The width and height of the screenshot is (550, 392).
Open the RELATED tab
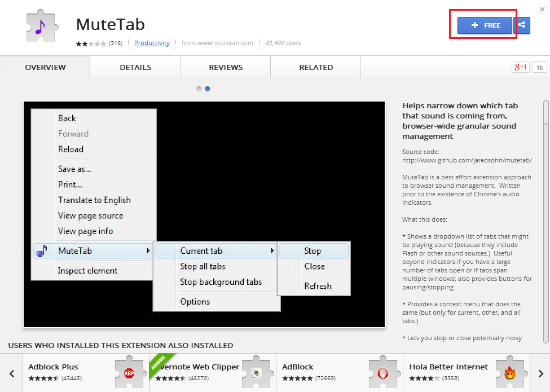[316, 67]
